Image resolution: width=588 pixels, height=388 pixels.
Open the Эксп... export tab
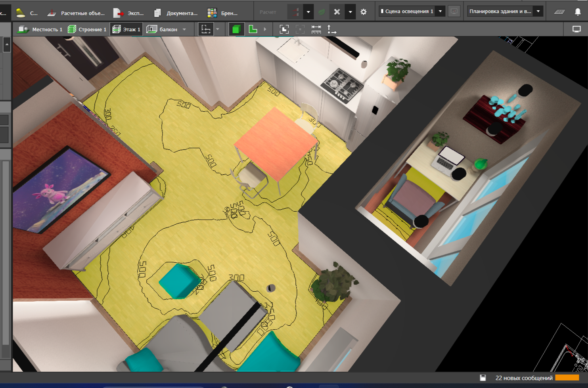128,13
